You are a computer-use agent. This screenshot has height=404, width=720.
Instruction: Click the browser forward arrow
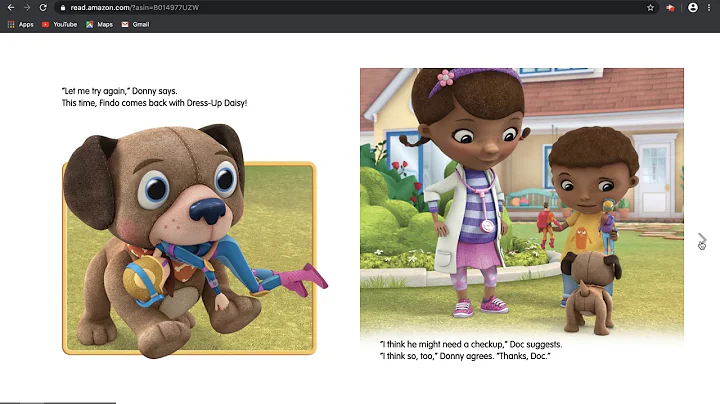[x=27, y=7]
